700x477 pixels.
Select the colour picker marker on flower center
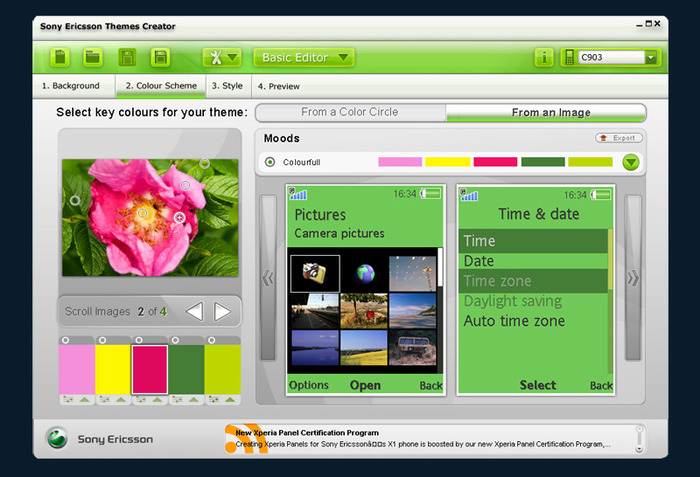coord(142,213)
